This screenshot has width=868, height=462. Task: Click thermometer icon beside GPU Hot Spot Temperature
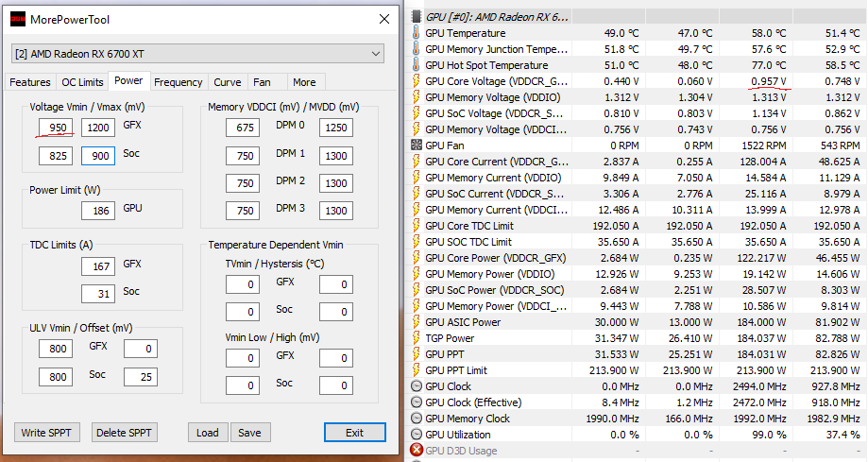coord(417,65)
